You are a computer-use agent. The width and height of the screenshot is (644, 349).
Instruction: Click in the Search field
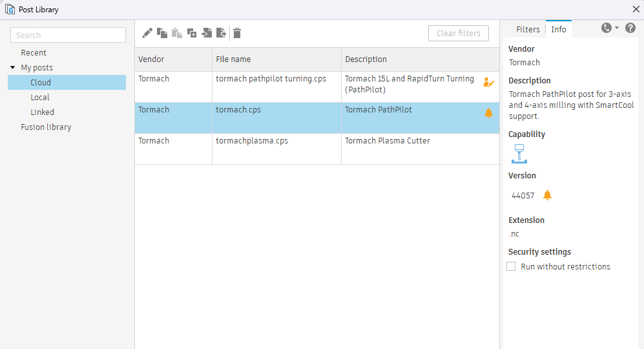68,35
